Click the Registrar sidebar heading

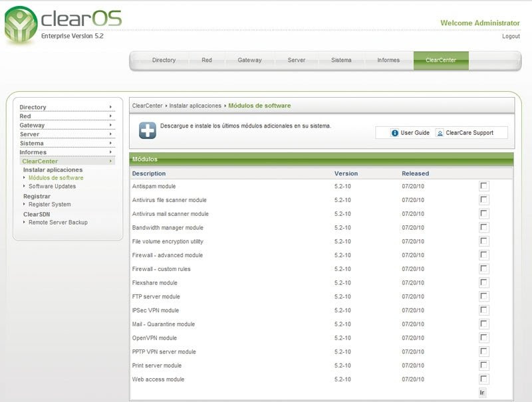click(37, 196)
